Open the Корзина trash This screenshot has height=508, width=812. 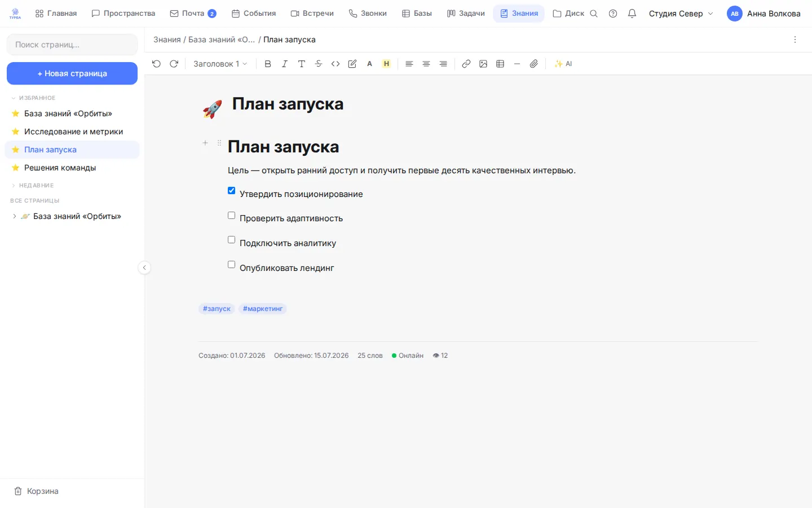(x=37, y=491)
